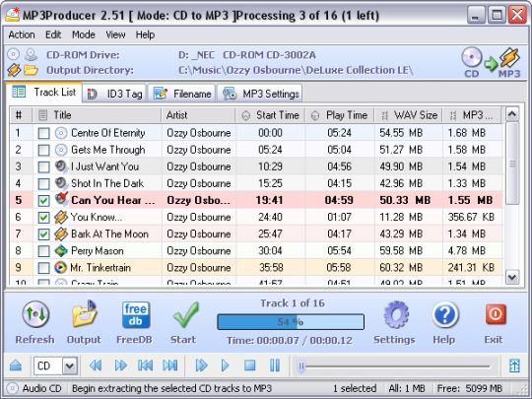532x399 pixels.
Task: Click the eject CD icon
Action: [x=16, y=366]
